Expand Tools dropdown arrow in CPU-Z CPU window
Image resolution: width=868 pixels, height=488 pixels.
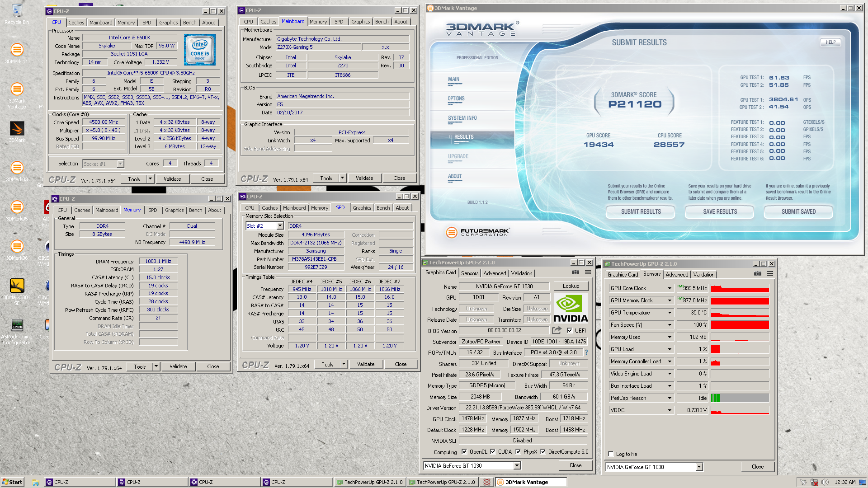pos(150,179)
